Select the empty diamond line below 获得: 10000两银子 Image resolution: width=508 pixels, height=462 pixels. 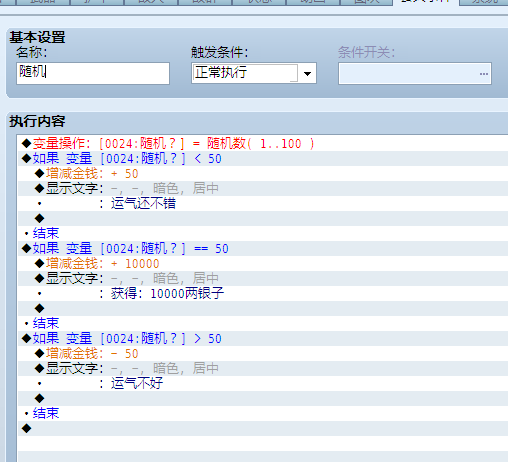pos(263,309)
